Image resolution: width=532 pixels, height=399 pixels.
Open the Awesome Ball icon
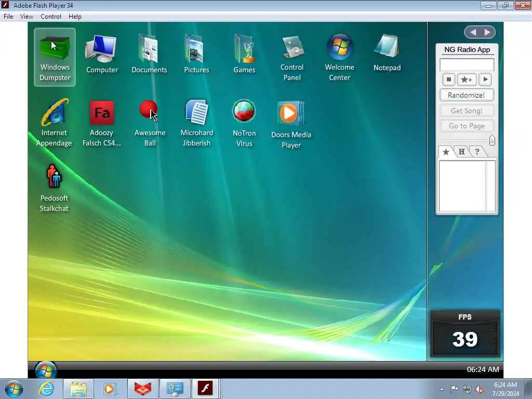(x=149, y=123)
